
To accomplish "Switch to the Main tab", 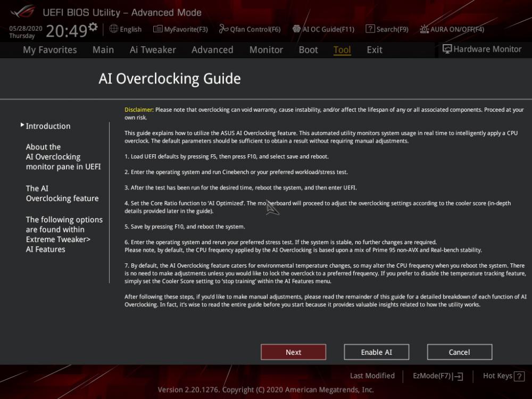I will click(x=103, y=50).
